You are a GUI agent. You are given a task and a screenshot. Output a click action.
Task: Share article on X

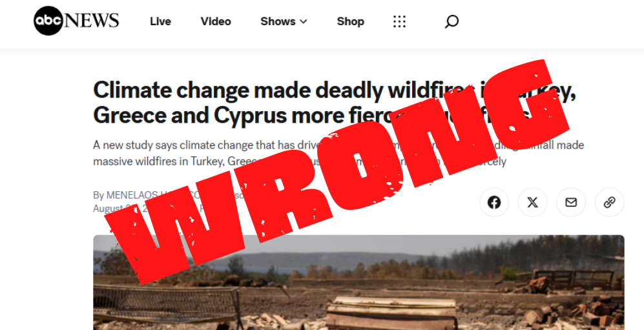[x=533, y=202]
